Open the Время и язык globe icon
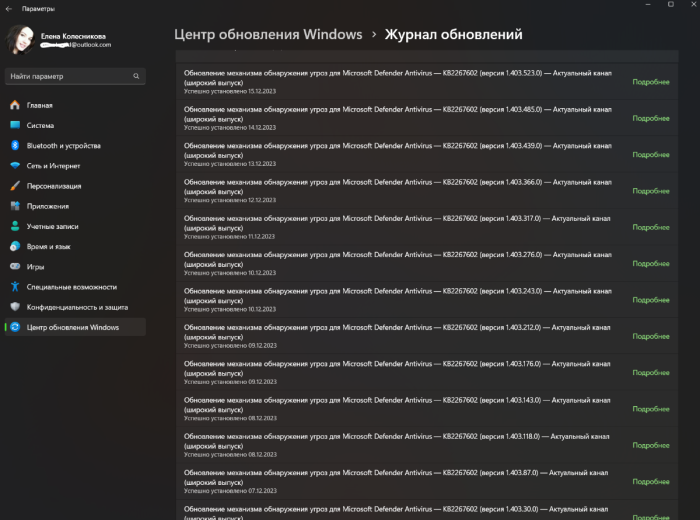700x520 pixels. [15, 246]
